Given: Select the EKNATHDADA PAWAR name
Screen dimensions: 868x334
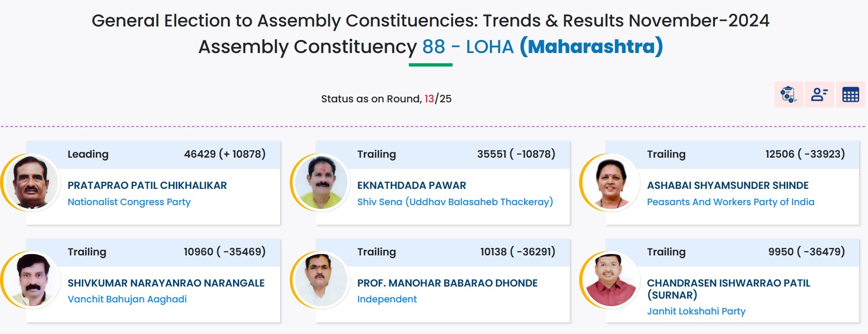Looking at the screenshot, I should [x=411, y=185].
